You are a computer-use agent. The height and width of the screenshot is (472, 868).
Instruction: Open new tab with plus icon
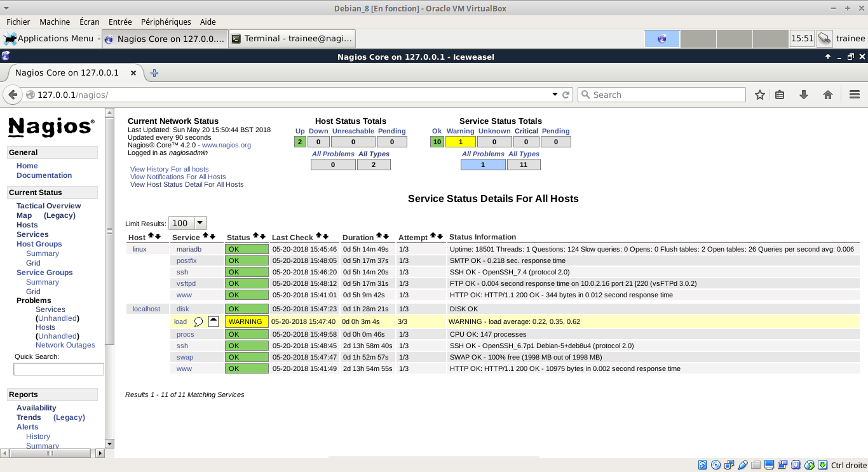(x=154, y=73)
